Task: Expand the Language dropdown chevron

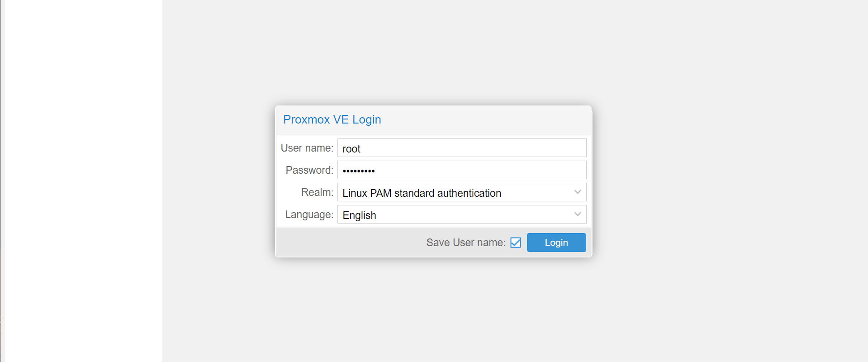Action: coord(577,214)
